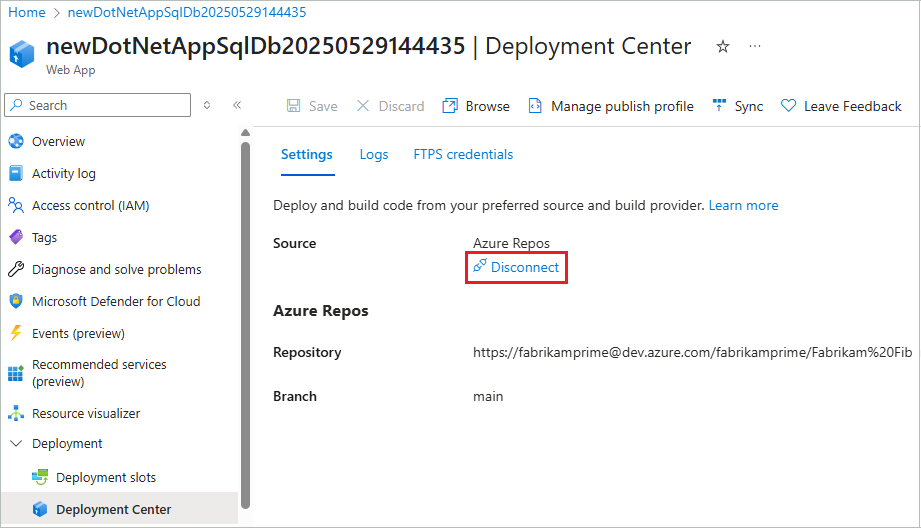Screen dimensions: 921x528
Task: Go to Home breadcrumb
Action: tap(27, 13)
